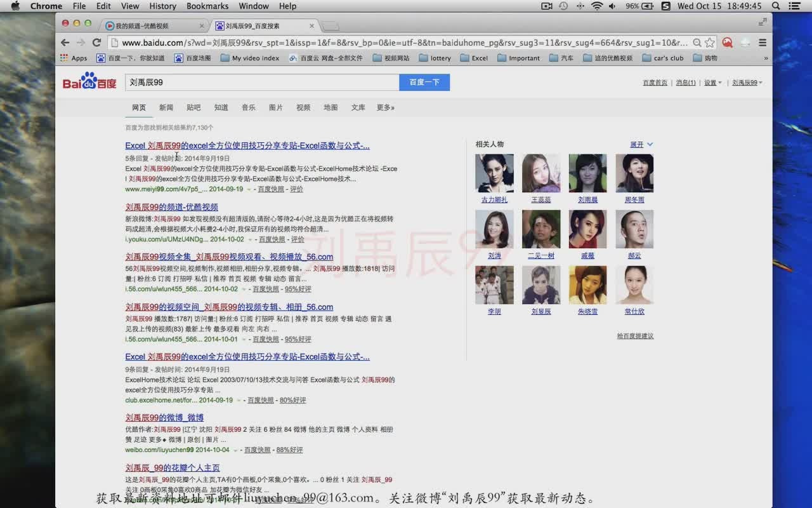Open the dropdown arrow beside weibo.com/liuyuchen99 result
The width and height of the screenshot is (812, 508).
pyautogui.click(x=236, y=450)
